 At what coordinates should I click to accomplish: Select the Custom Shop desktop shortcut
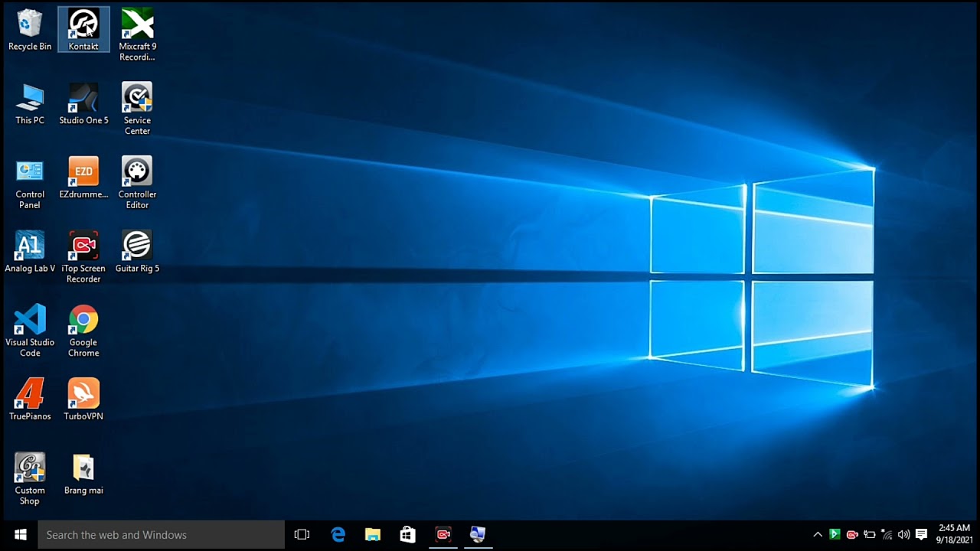tap(30, 480)
